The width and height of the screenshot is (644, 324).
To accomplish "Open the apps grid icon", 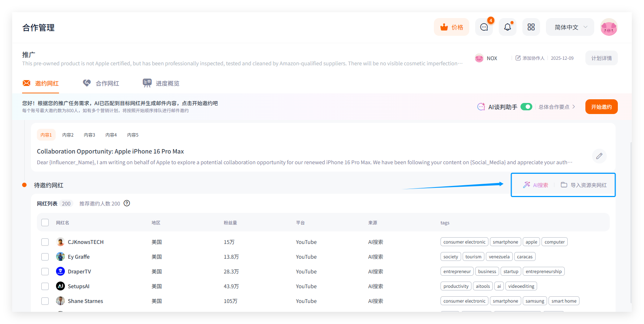I will tap(531, 27).
